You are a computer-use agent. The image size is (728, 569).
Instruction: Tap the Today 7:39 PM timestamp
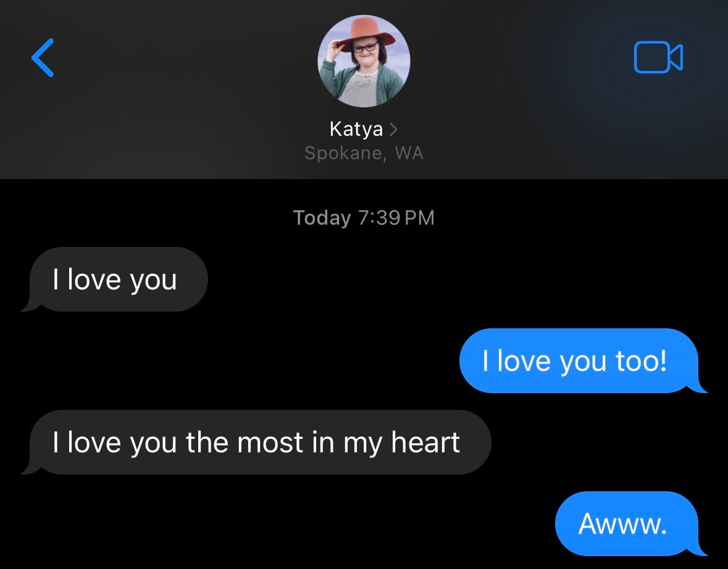click(x=364, y=218)
